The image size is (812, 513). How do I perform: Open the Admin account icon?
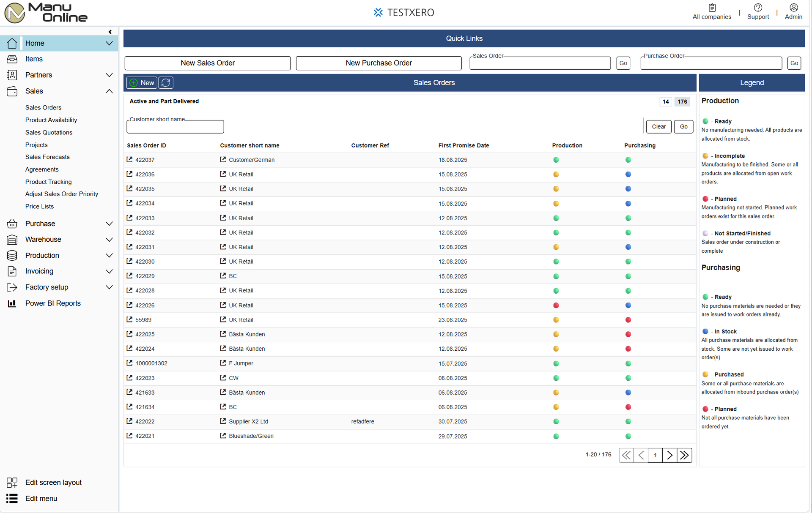(793, 7)
